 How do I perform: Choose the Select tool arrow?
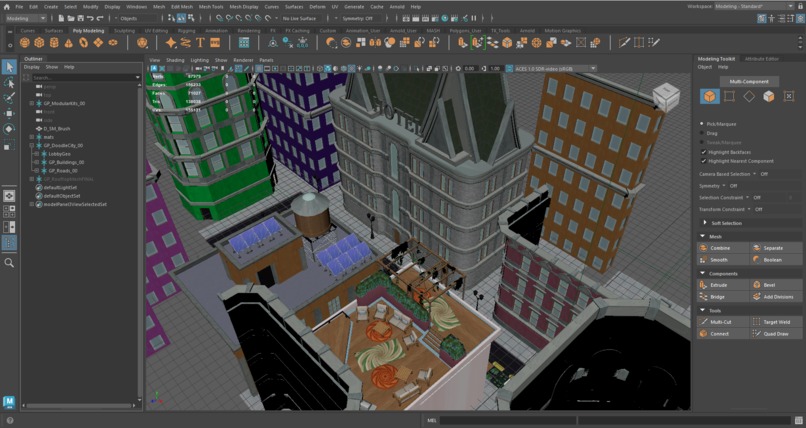(x=9, y=67)
